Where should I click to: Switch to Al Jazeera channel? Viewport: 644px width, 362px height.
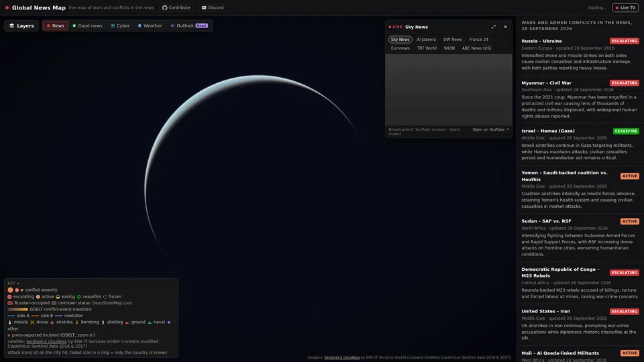427,40
